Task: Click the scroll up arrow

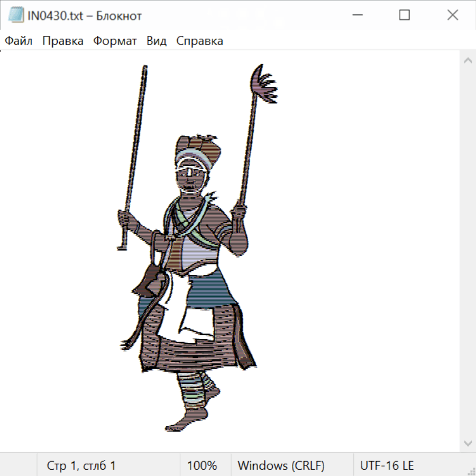Action: [468, 60]
